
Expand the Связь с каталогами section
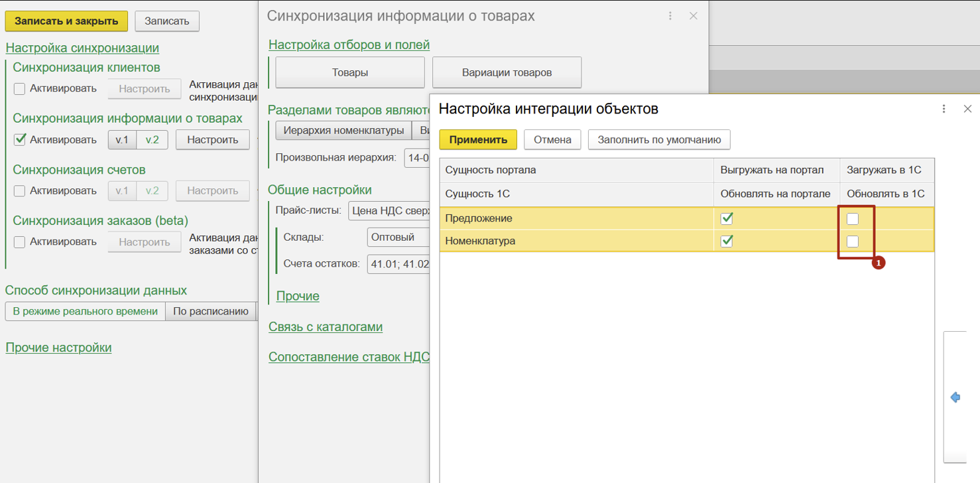[325, 326]
